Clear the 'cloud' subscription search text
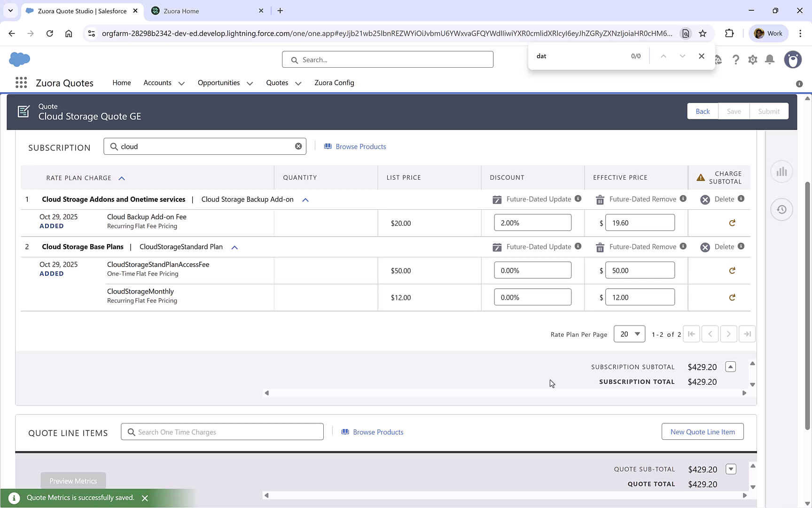The image size is (812, 508). 298,146
